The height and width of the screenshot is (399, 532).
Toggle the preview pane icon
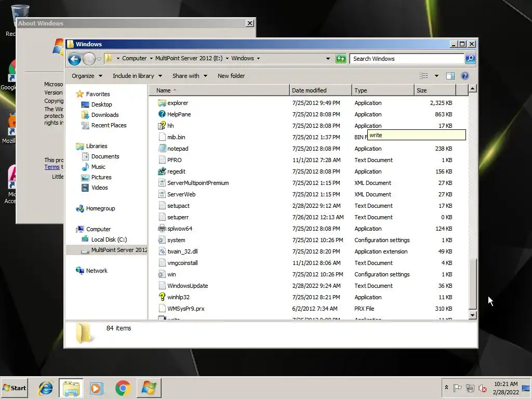(x=450, y=76)
